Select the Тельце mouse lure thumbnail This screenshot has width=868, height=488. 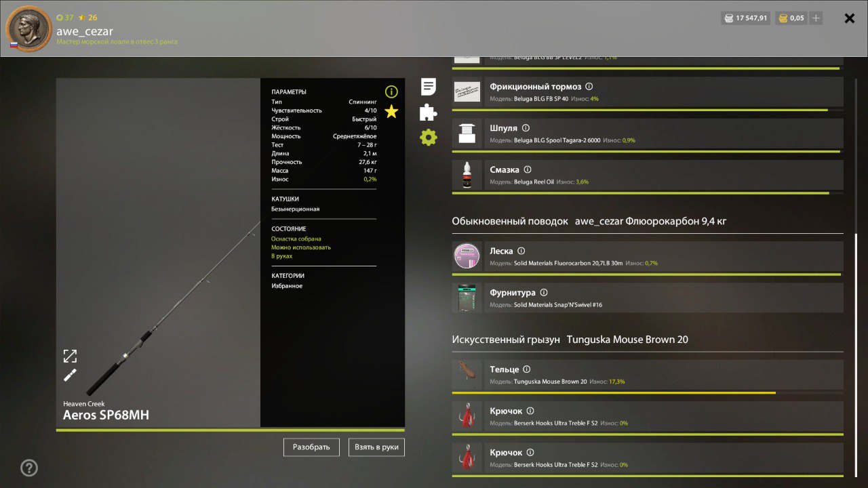point(467,375)
